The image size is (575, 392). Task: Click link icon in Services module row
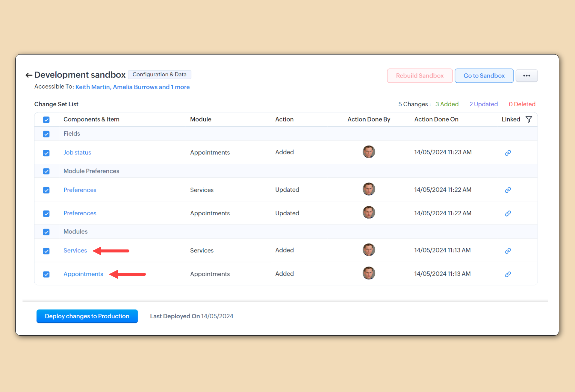point(508,251)
